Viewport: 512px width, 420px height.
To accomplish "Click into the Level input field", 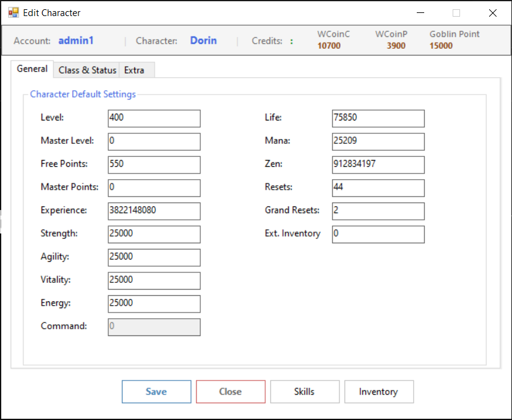I will pos(154,118).
